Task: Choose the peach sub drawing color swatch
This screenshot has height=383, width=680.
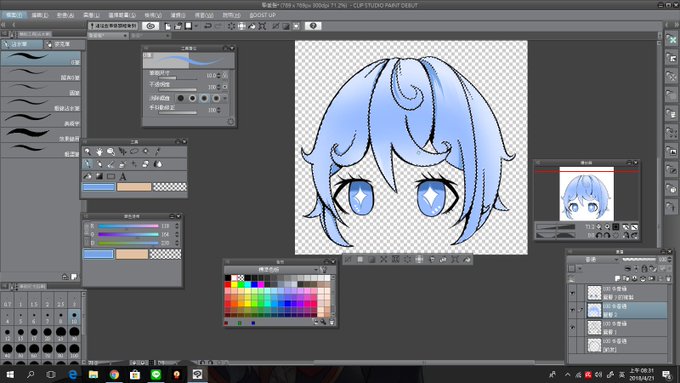Action: coord(134,187)
